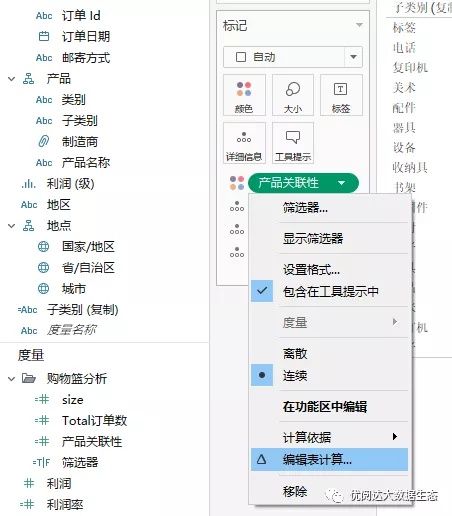This screenshot has height=516, width=452.
Task: Choose 移除 from context menu
Action: click(295, 491)
